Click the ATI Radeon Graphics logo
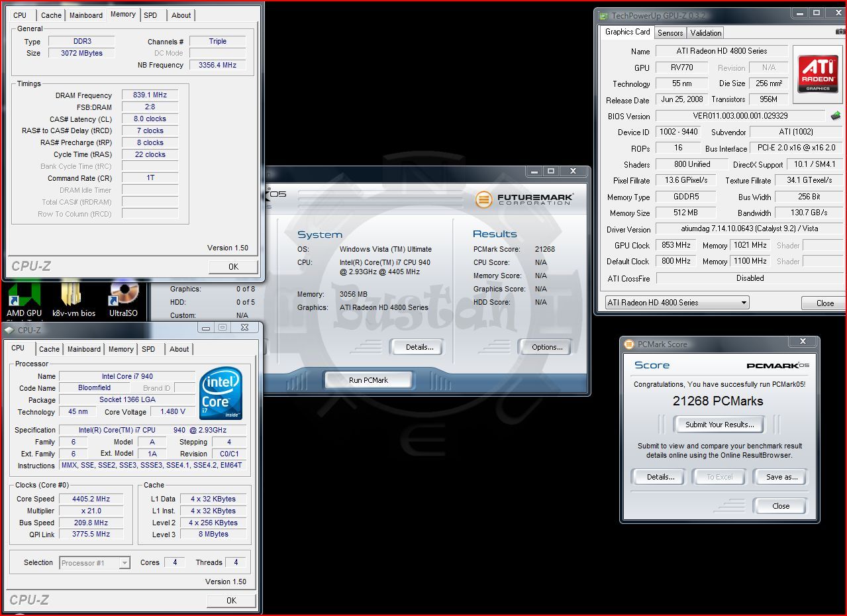Viewport: 847px width, 616px height. click(818, 74)
